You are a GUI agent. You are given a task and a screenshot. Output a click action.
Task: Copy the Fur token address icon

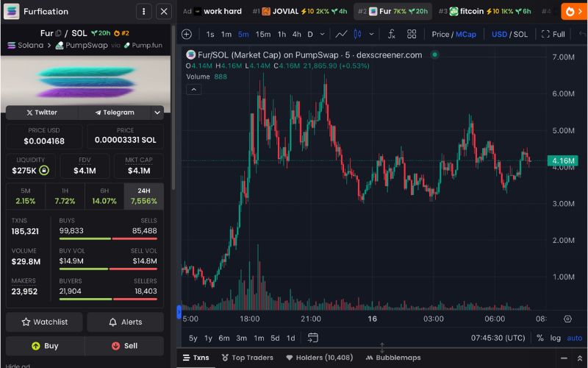coord(58,33)
